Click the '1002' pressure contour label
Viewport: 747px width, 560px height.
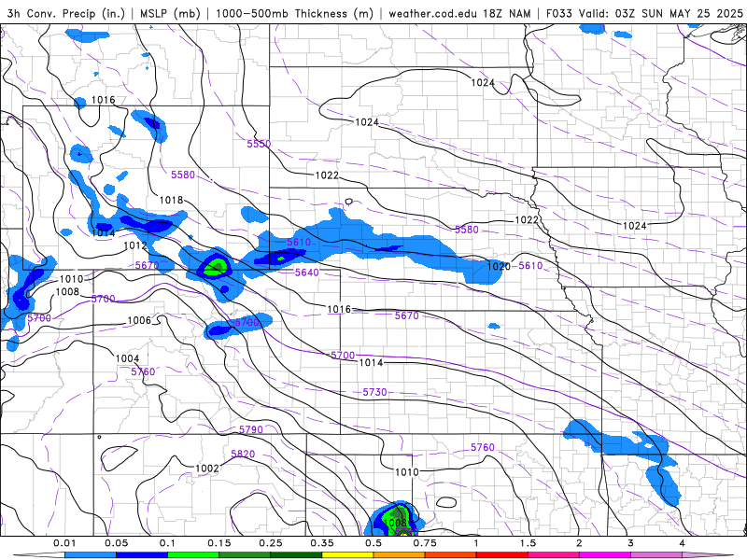207,469
